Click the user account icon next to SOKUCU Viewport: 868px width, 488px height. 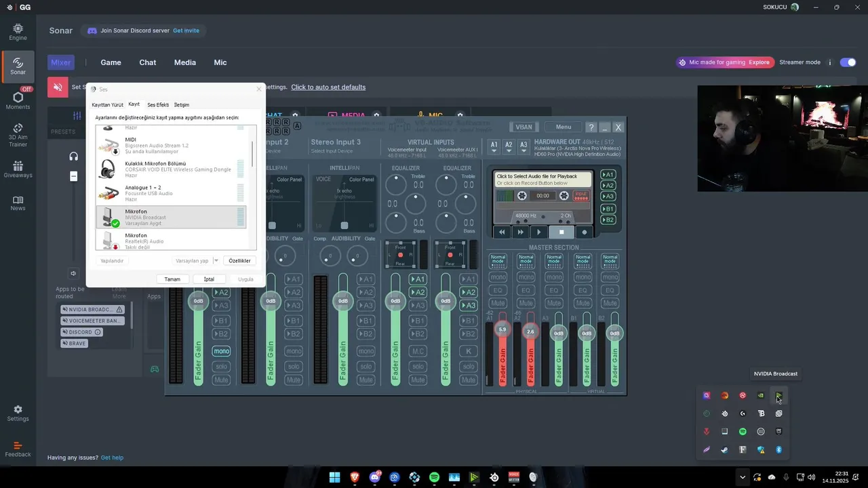click(x=795, y=7)
